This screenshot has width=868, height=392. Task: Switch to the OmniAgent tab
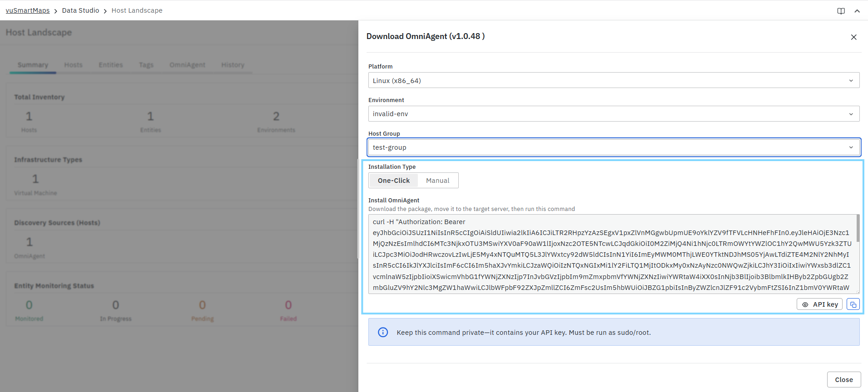click(187, 65)
